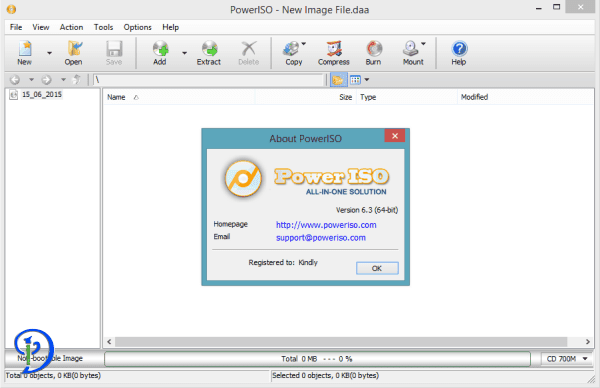Click OK in the About dialog
Image resolution: width=600 pixels, height=388 pixels.
(377, 268)
